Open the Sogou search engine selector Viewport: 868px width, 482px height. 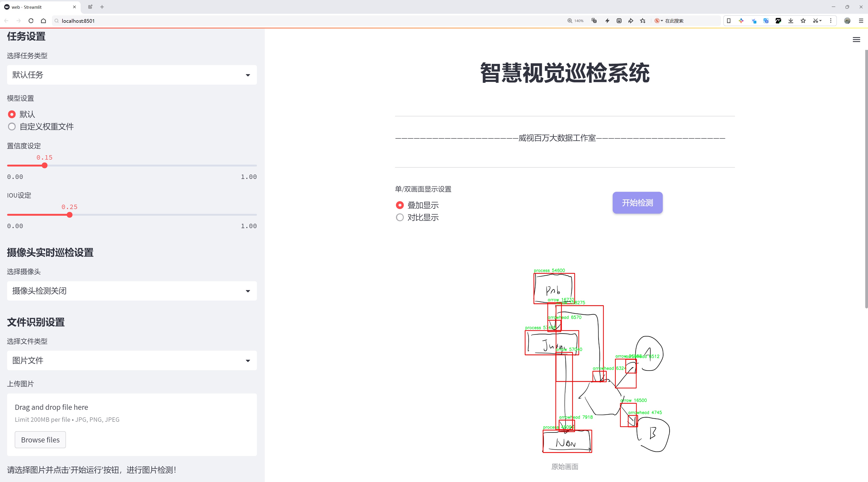coord(658,20)
